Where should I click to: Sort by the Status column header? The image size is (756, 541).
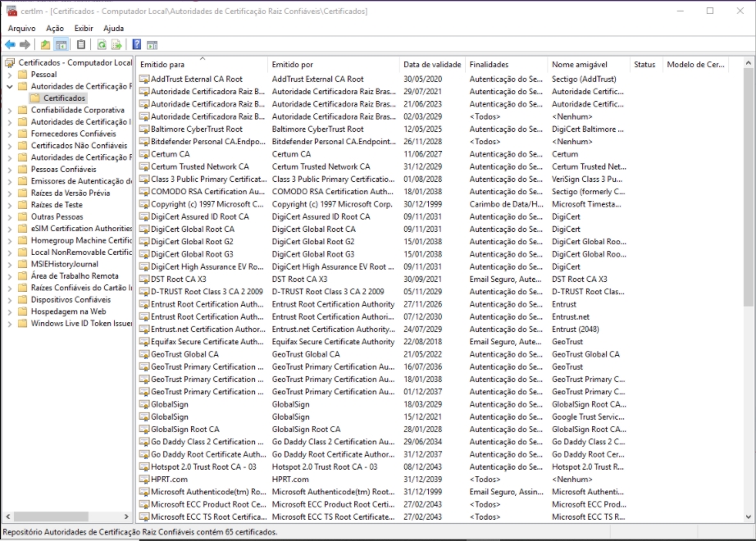click(647, 64)
